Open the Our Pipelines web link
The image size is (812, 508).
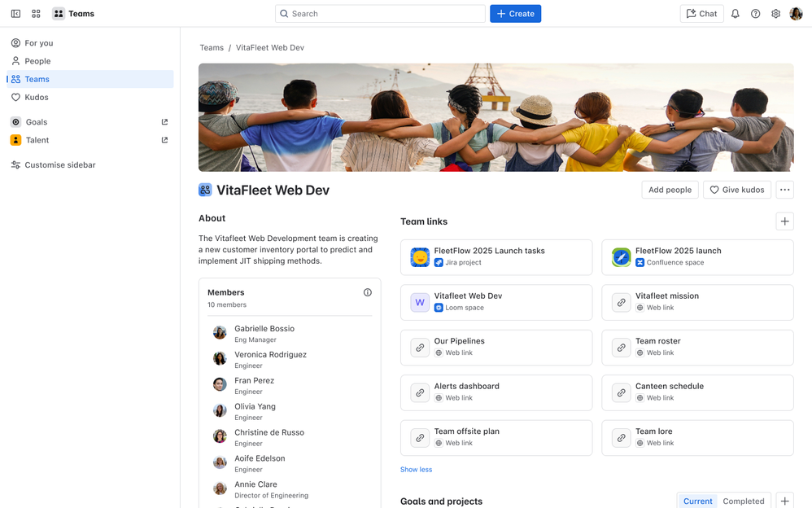(496, 348)
